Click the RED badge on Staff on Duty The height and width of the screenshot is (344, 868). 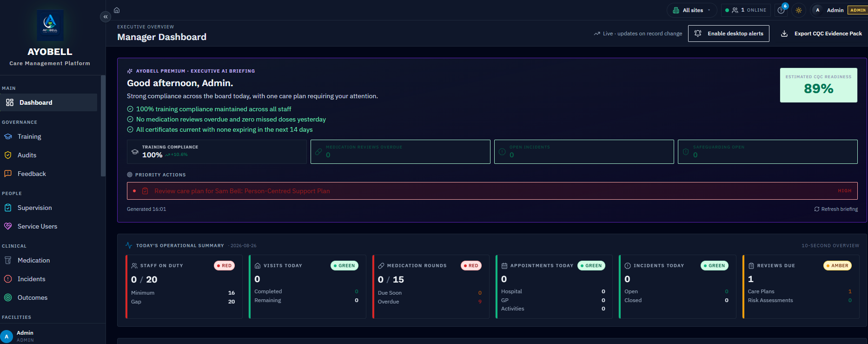(224, 266)
